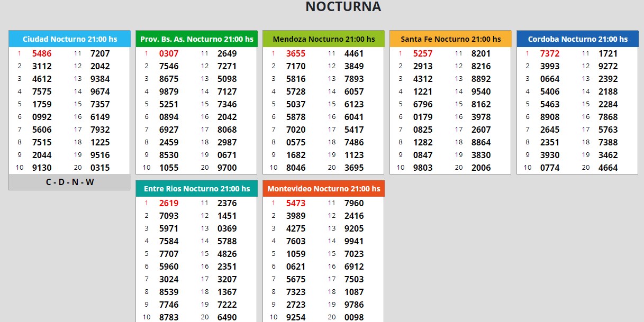The height and width of the screenshot is (322, 644).
Task: Click the Santa Fe Nocturno header
Action: point(450,39)
